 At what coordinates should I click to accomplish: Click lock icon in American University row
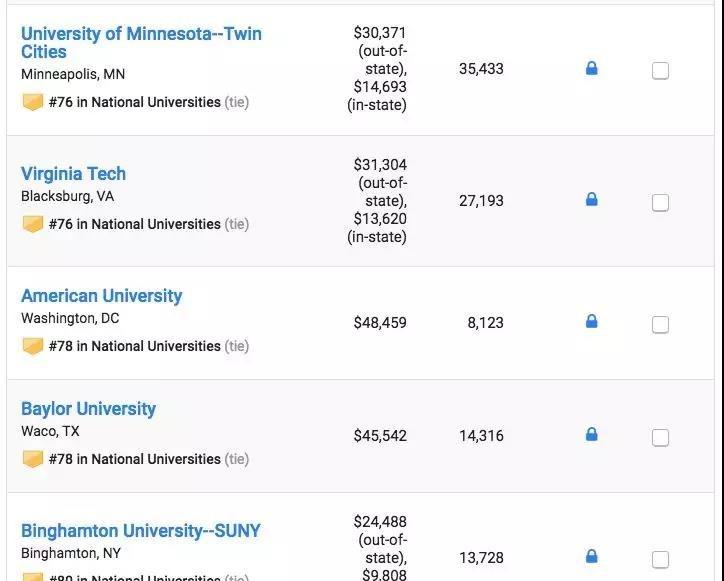[591, 322]
